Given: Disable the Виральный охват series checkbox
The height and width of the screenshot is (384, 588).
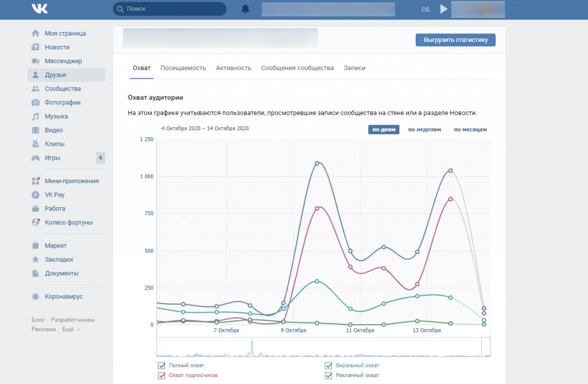Looking at the screenshot, I should pos(328,365).
